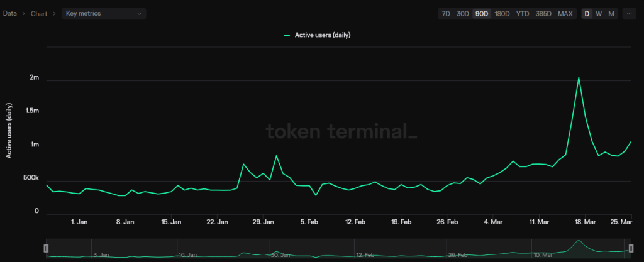Select the 180D time range

[502, 14]
